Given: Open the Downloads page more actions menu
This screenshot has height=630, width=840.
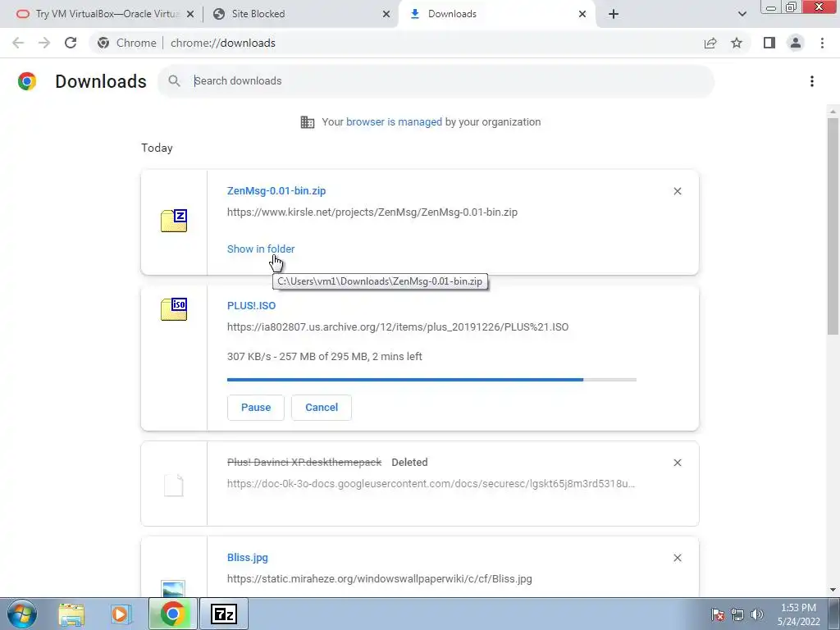Looking at the screenshot, I should (x=812, y=81).
